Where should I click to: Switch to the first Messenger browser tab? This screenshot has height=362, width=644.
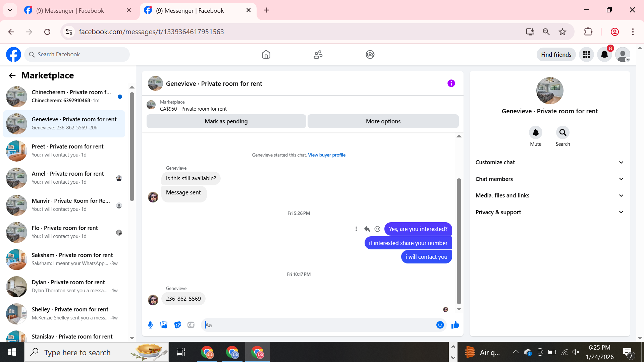click(x=70, y=10)
